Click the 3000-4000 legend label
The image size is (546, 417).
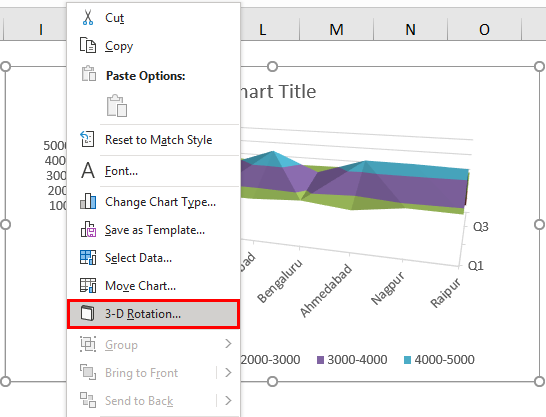(x=357, y=360)
